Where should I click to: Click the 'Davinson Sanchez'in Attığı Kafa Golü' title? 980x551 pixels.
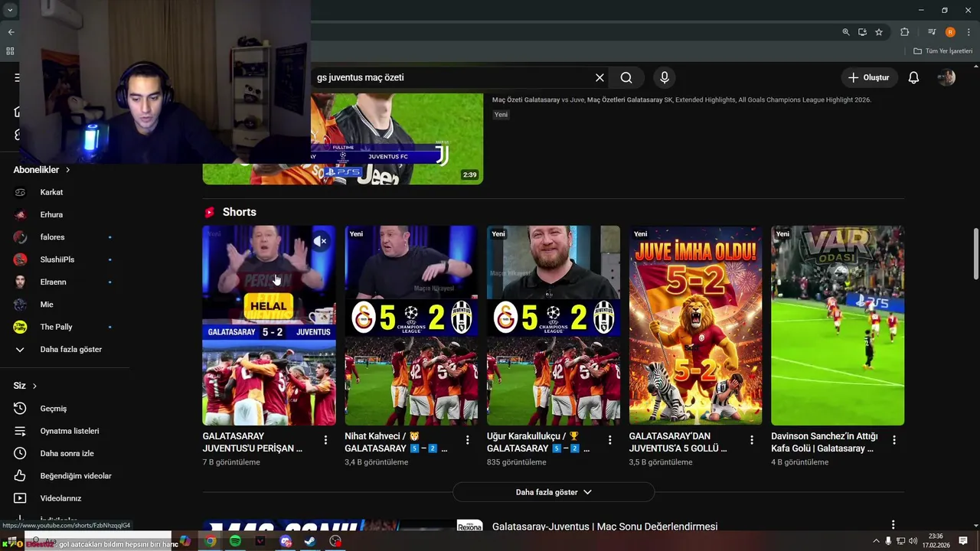click(x=825, y=442)
